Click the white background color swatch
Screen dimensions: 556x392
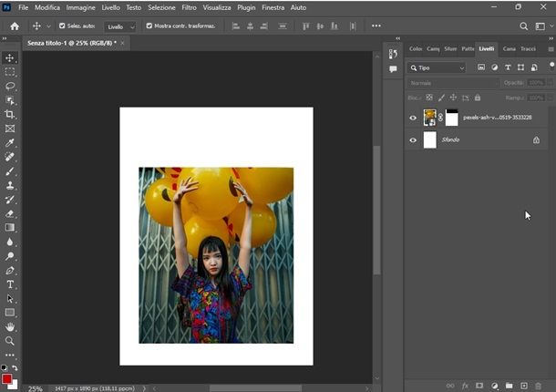point(15,387)
